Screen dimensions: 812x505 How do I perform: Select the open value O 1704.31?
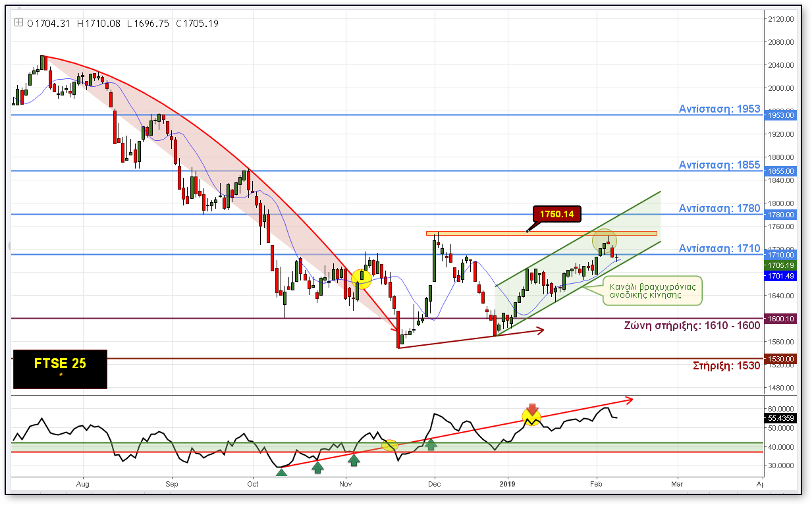click(x=49, y=23)
